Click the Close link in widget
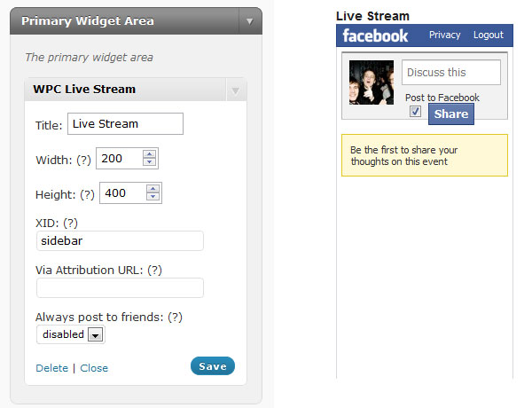 tap(94, 368)
